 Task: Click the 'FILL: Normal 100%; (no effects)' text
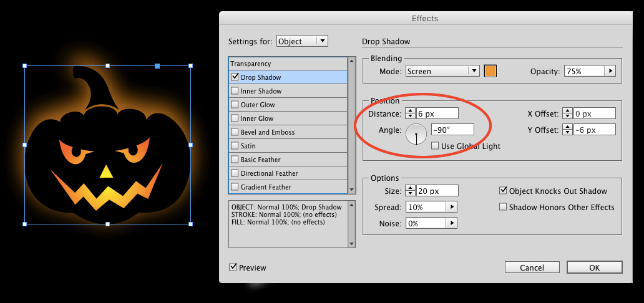point(278,222)
